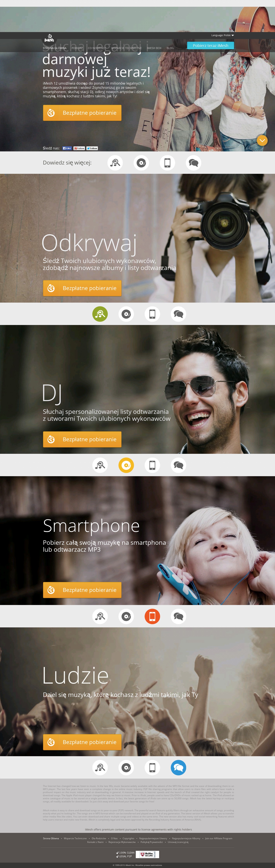Click the McAfee Secure badge
The width and height of the screenshot is (275, 868).
click(147, 854)
